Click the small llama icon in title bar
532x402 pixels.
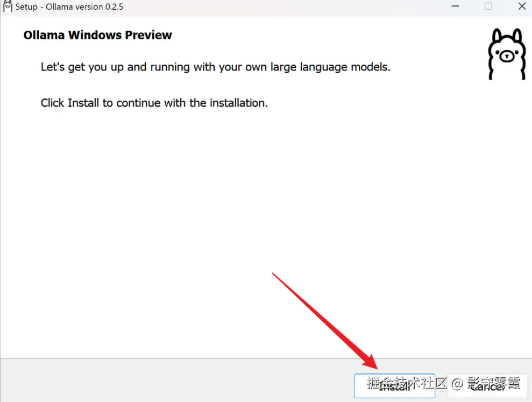click(x=8, y=6)
